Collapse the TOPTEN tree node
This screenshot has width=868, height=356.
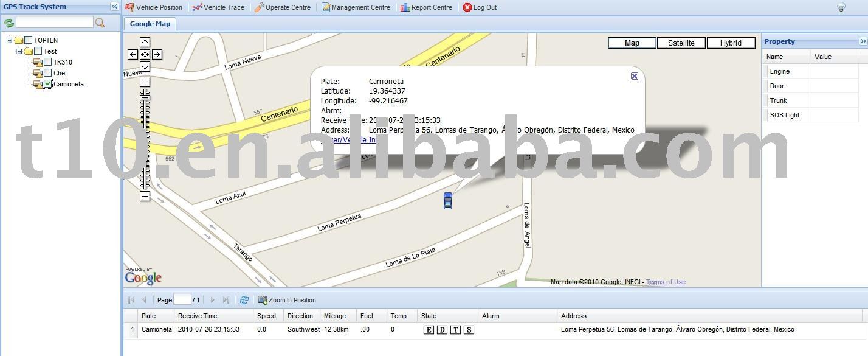tap(9, 40)
